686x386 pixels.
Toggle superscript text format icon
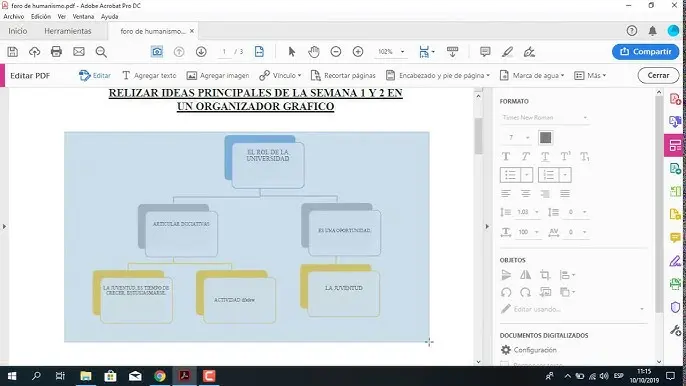click(565, 156)
